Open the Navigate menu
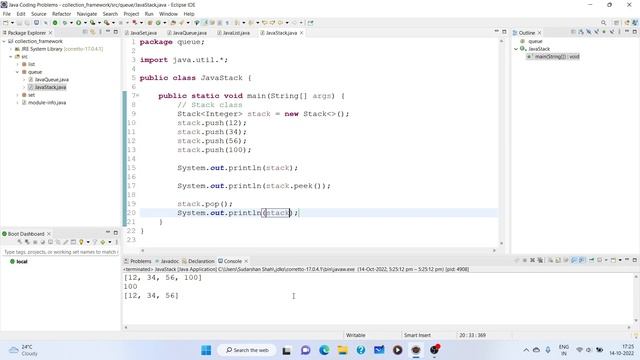 click(87, 14)
